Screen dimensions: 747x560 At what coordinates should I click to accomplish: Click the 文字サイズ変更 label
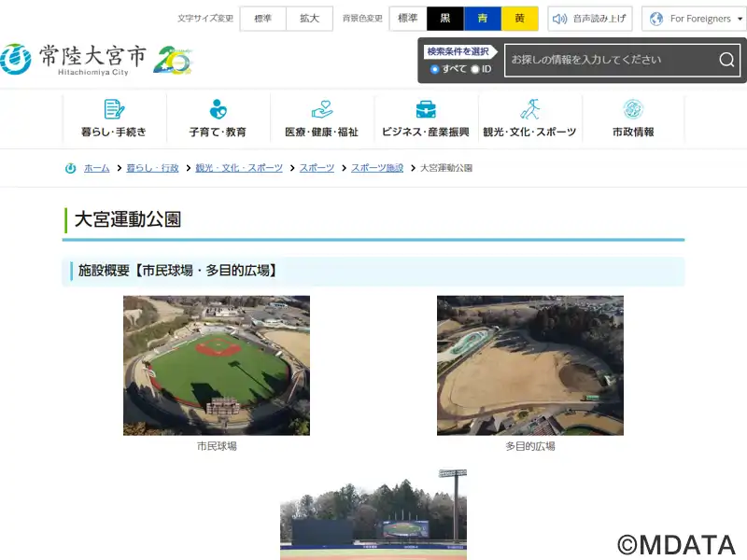click(x=205, y=19)
